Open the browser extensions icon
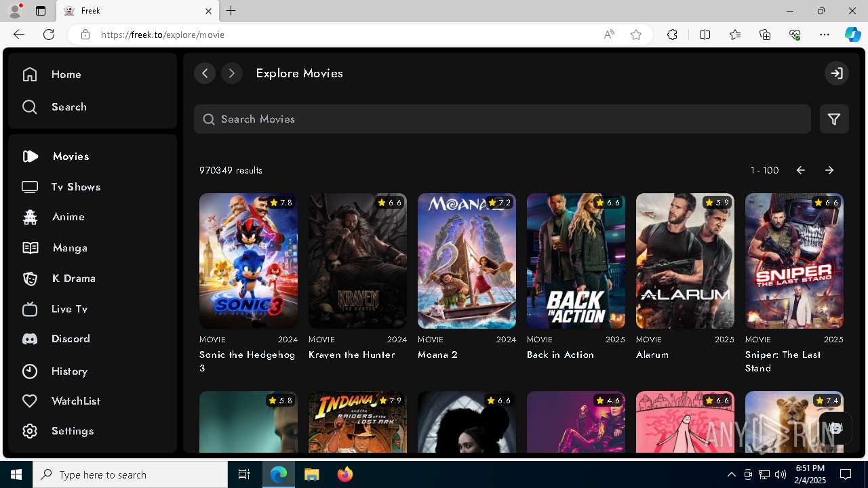 (x=672, y=35)
